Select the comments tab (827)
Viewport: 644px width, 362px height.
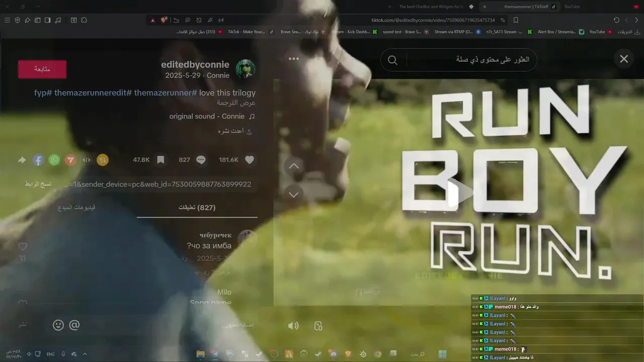[197, 208]
